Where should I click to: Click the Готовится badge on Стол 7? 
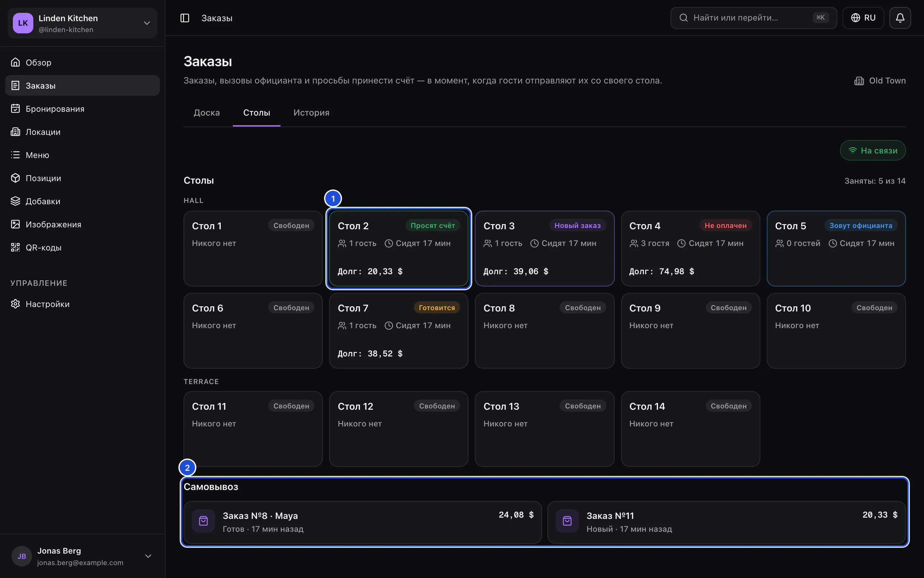(x=437, y=308)
